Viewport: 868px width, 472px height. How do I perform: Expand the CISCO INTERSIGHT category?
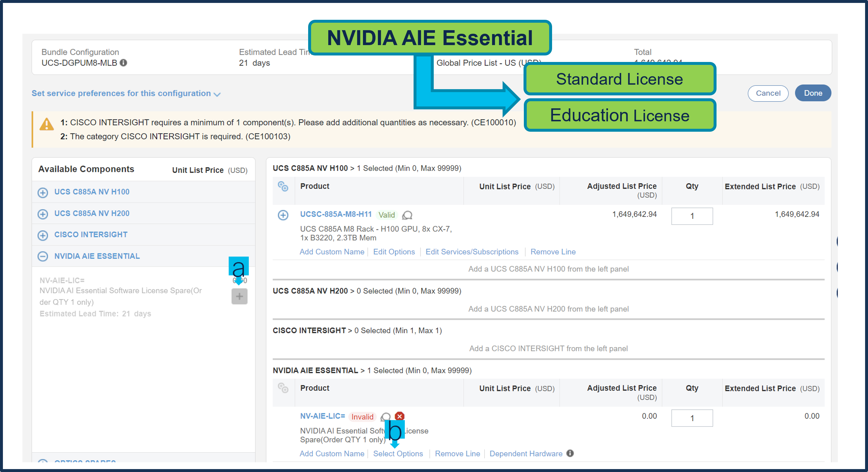pos(43,235)
